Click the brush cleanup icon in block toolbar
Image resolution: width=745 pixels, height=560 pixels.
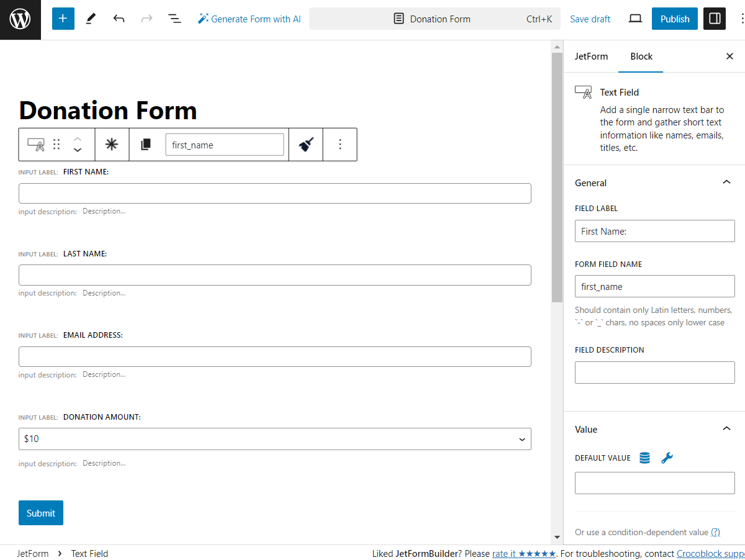[x=305, y=144]
